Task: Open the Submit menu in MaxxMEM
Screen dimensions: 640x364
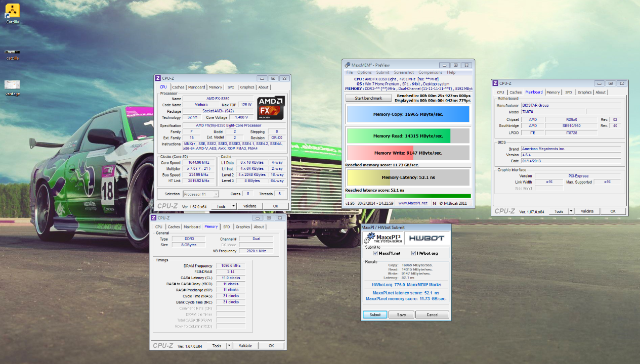Action: (382, 72)
